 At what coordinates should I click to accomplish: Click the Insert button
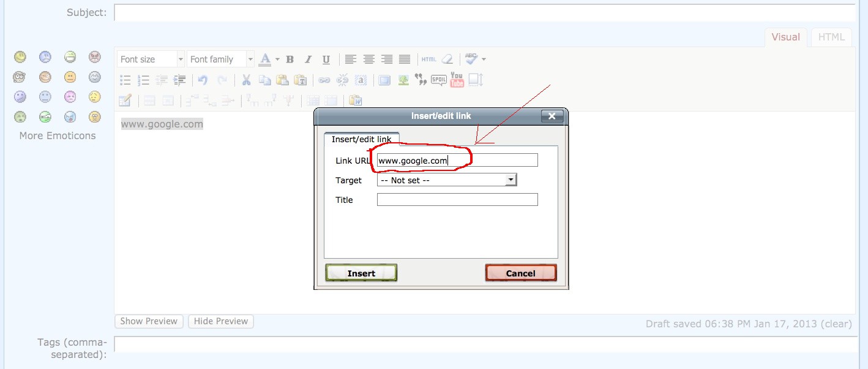coord(361,273)
